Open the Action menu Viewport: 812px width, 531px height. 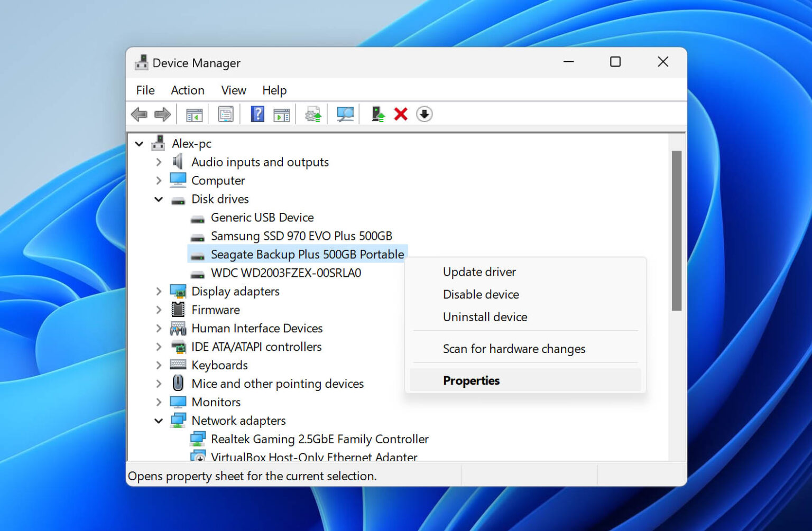(187, 90)
